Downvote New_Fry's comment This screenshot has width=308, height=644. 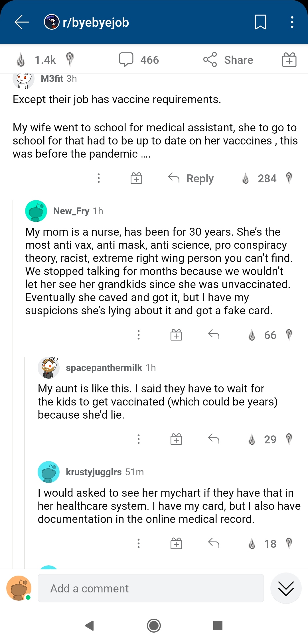(289, 335)
